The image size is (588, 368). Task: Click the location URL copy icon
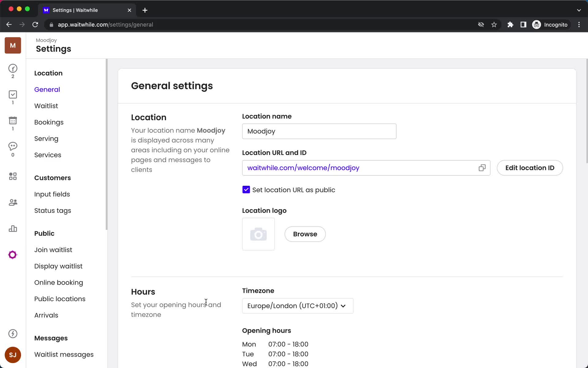pos(482,167)
